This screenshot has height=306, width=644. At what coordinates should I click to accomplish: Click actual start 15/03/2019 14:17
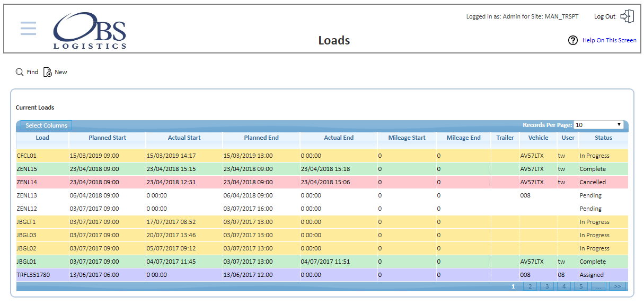tap(171, 156)
